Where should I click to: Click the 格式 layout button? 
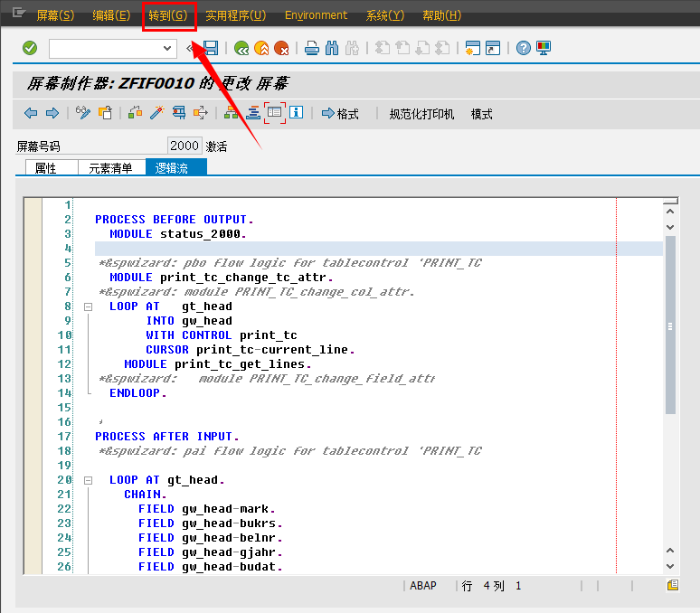[340, 114]
